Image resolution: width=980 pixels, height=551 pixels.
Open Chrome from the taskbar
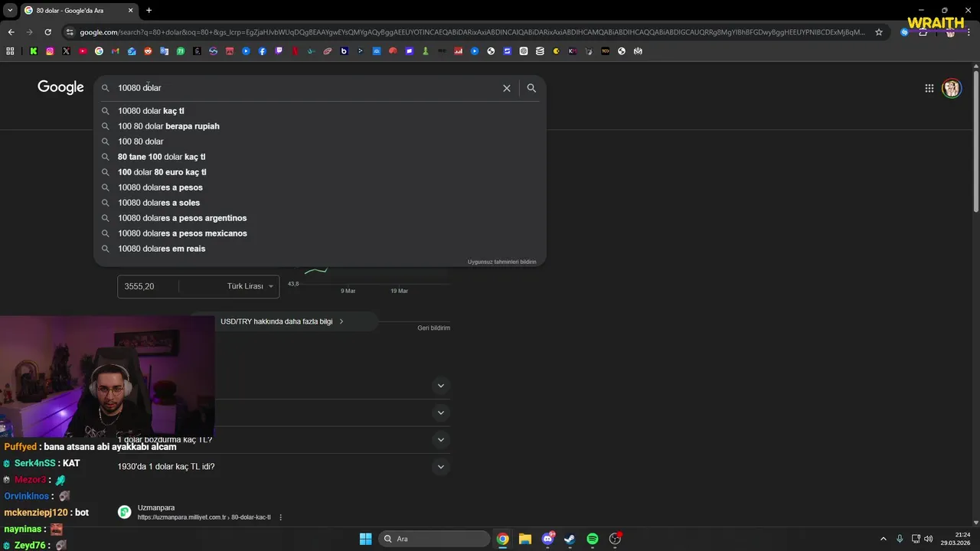502,539
